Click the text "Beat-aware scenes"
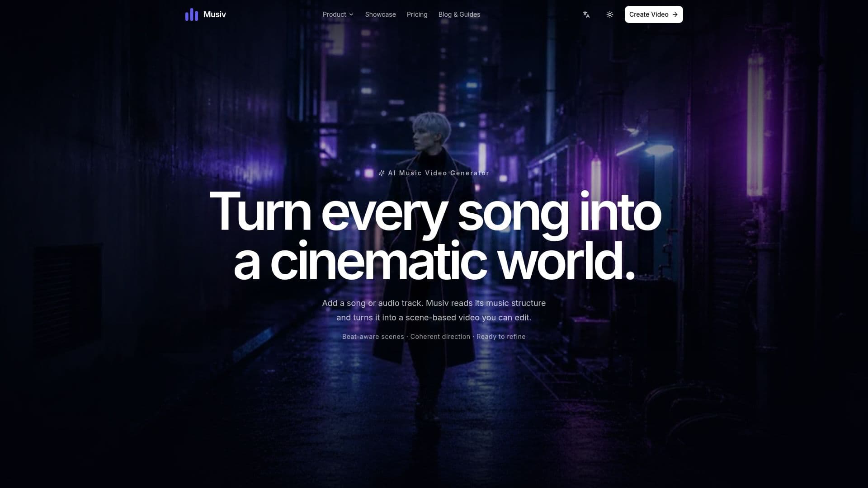868x488 pixels. click(x=373, y=337)
